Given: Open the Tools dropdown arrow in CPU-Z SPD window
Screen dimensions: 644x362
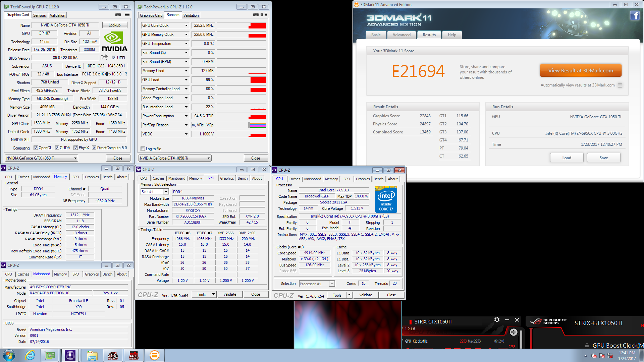Looking at the screenshot, I should click(213, 294).
